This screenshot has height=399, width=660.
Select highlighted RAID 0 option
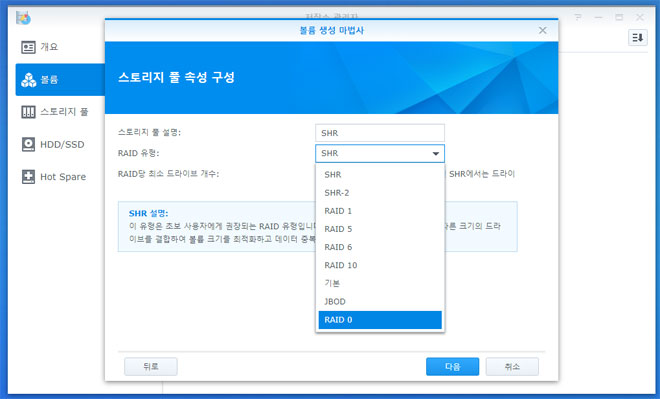click(x=380, y=320)
